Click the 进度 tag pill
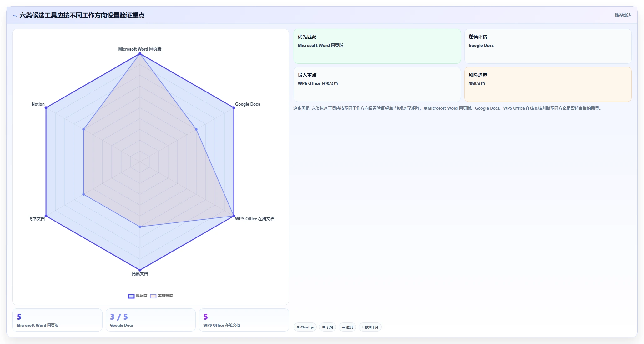 [x=347, y=327]
